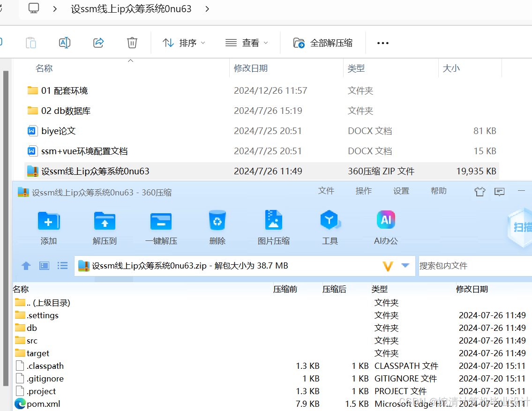Open the 文件 menu in 360压缩
The image size is (532, 411).
326,191
